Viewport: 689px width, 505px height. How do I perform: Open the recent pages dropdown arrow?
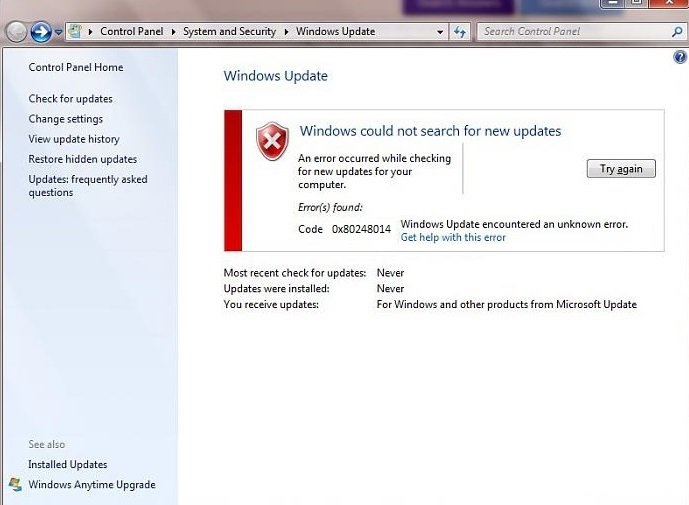(58, 33)
